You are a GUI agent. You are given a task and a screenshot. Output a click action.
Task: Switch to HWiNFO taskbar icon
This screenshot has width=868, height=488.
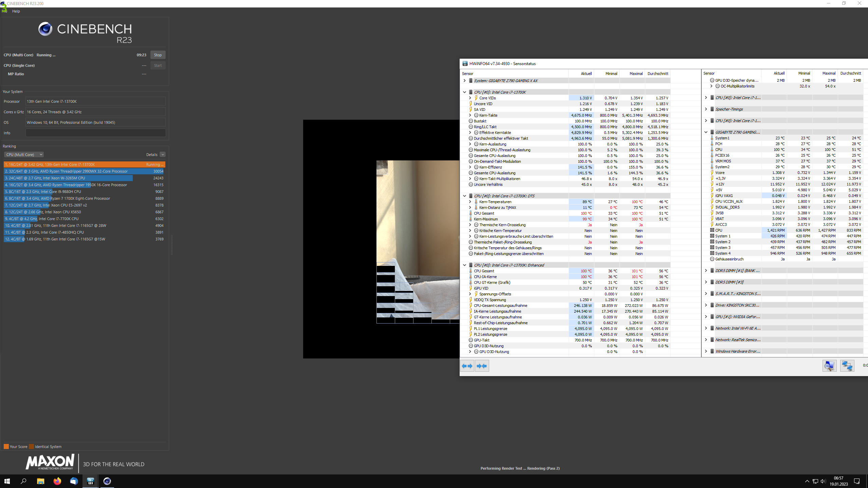tap(90, 481)
